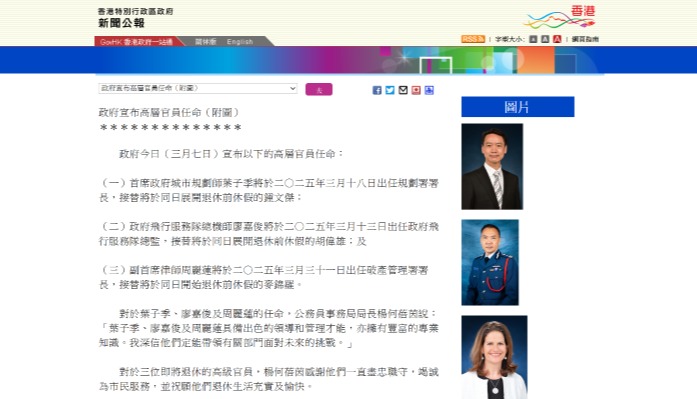Screen dimensions: 697x399
Task: Open photo of officer in blue uniform
Action: [x=490, y=263]
